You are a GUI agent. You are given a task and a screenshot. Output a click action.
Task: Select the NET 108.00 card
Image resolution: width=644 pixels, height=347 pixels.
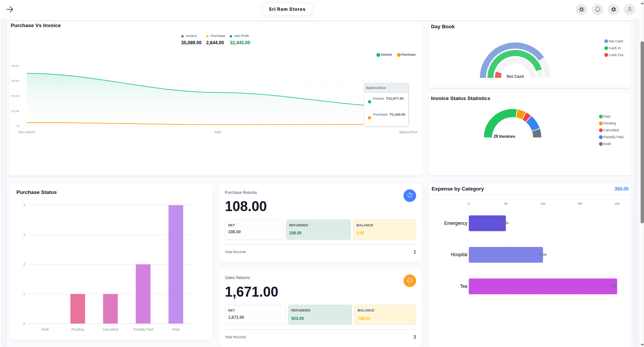(254, 229)
